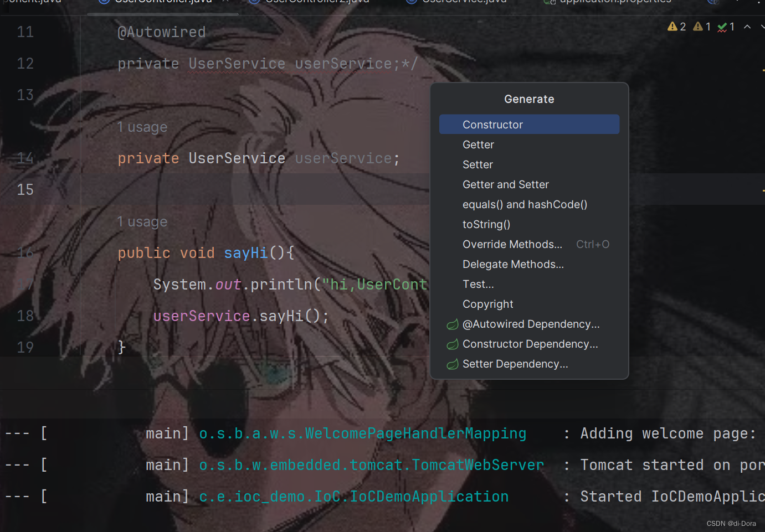Select Getter and Setter option
The width and height of the screenshot is (765, 532).
click(529, 184)
